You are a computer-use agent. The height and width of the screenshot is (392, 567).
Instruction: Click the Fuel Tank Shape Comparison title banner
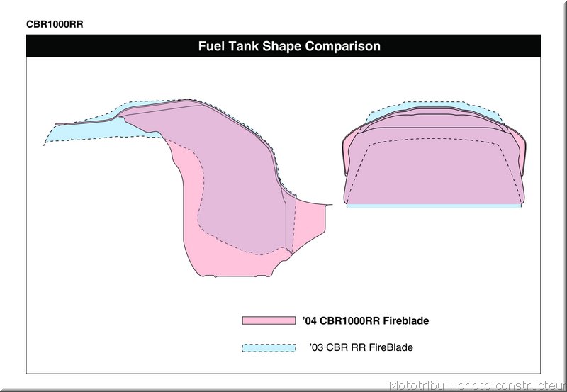click(x=283, y=46)
